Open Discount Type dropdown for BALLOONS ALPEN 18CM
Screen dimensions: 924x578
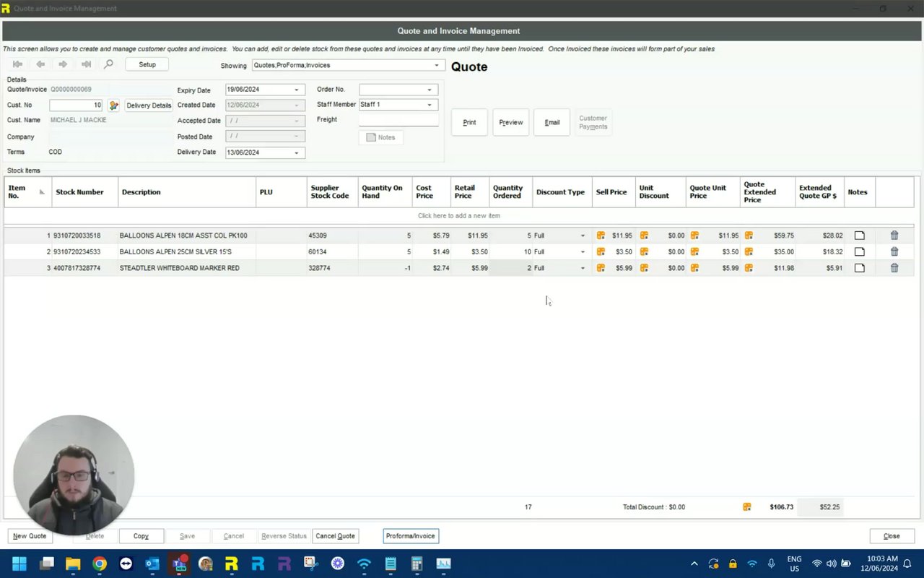[583, 236]
